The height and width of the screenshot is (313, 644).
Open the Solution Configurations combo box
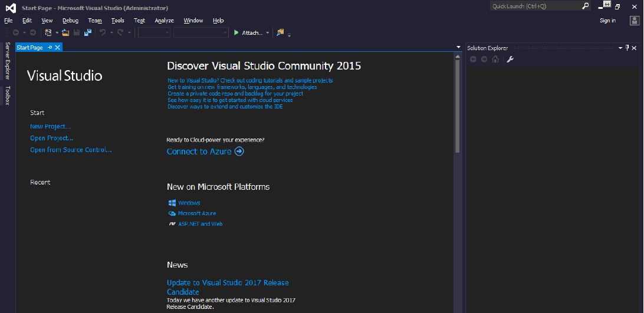(154, 33)
